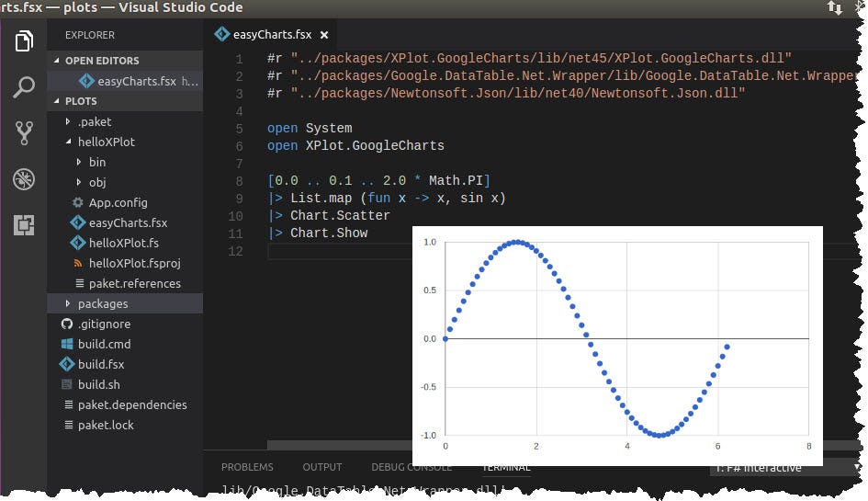Click the EXPLORER panel title
The image size is (868, 501).
coord(90,35)
